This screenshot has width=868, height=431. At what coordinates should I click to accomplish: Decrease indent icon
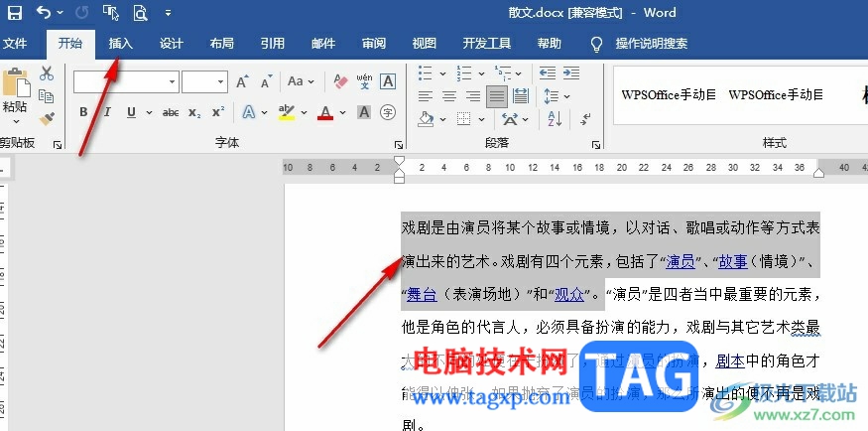[x=547, y=73]
